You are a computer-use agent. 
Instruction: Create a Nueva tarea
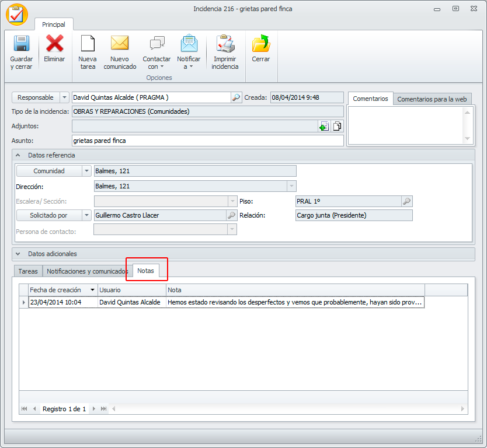(88, 52)
